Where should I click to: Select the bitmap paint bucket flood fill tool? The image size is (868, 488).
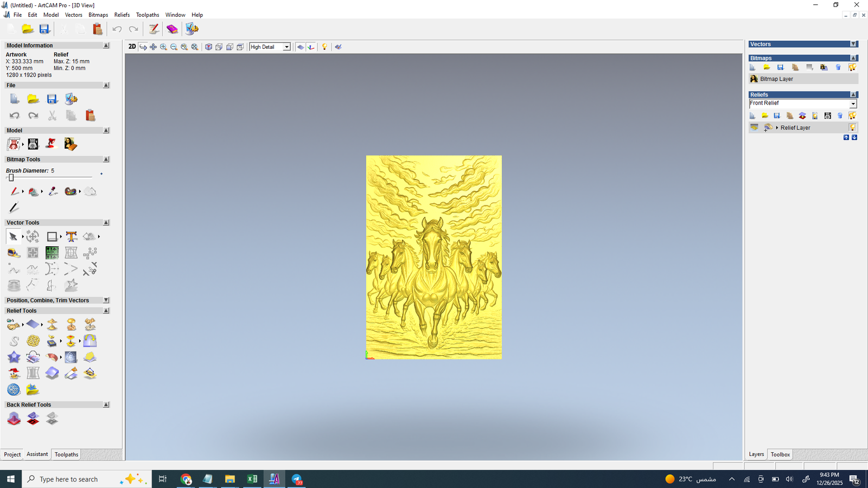(x=33, y=191)
